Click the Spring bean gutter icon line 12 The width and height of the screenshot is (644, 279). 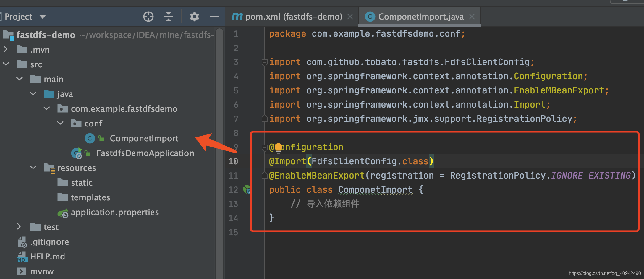(247, 189)
